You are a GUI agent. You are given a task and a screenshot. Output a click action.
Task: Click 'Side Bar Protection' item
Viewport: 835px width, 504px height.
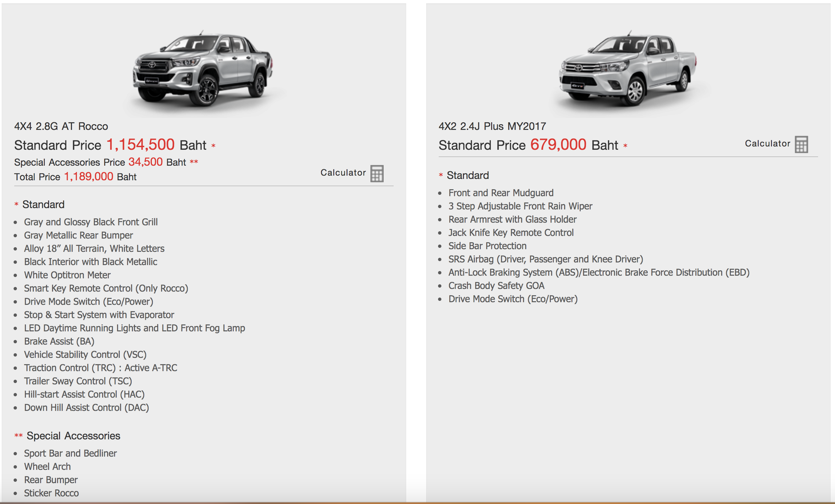[487, 246]
